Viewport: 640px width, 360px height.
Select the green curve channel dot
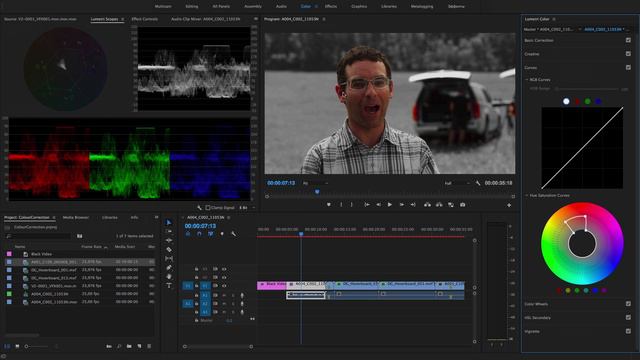(x=587, y=101)
